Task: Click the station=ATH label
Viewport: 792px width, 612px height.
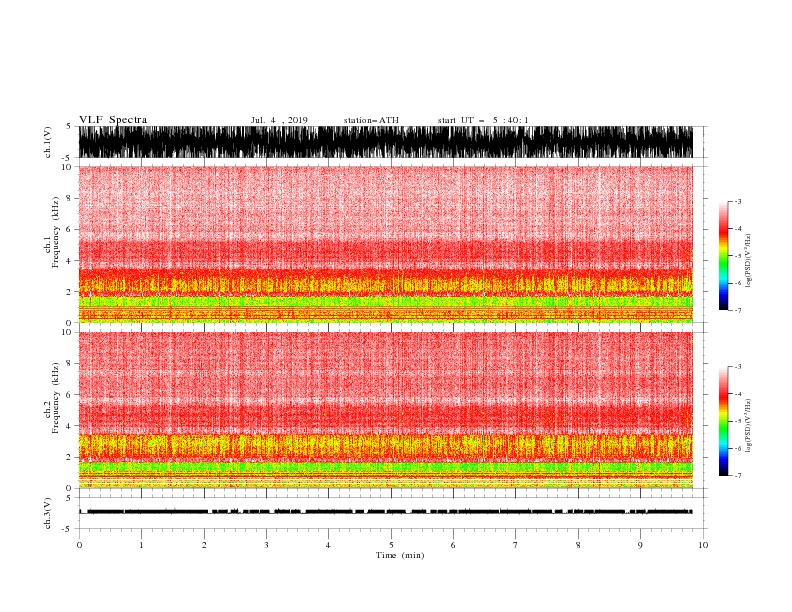Action: [x=371, y=120]
